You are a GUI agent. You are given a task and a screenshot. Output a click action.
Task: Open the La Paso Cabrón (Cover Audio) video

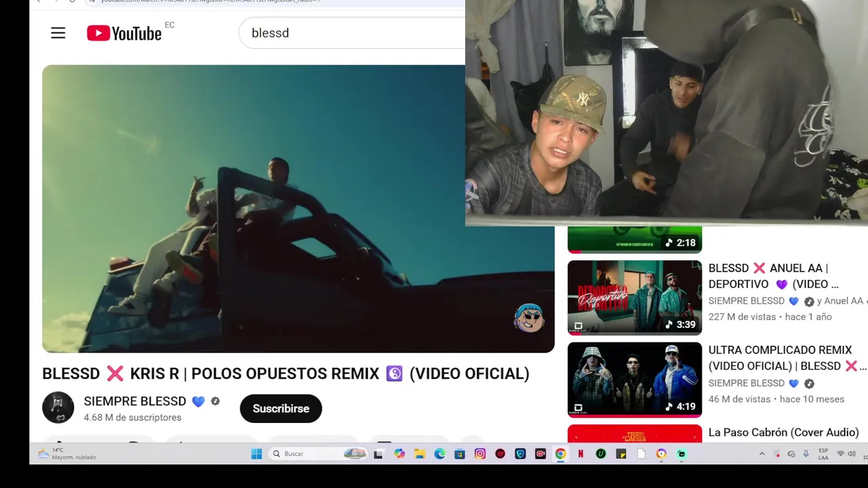coord(783,432)
